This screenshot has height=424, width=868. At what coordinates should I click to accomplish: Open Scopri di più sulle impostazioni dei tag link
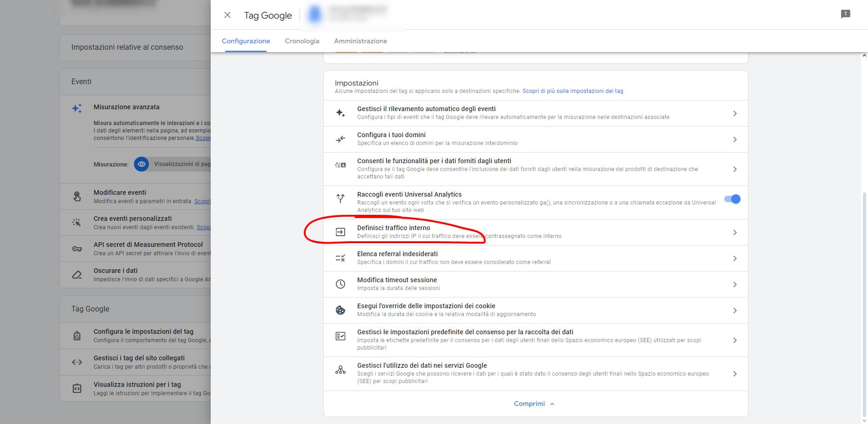point(573,91)
